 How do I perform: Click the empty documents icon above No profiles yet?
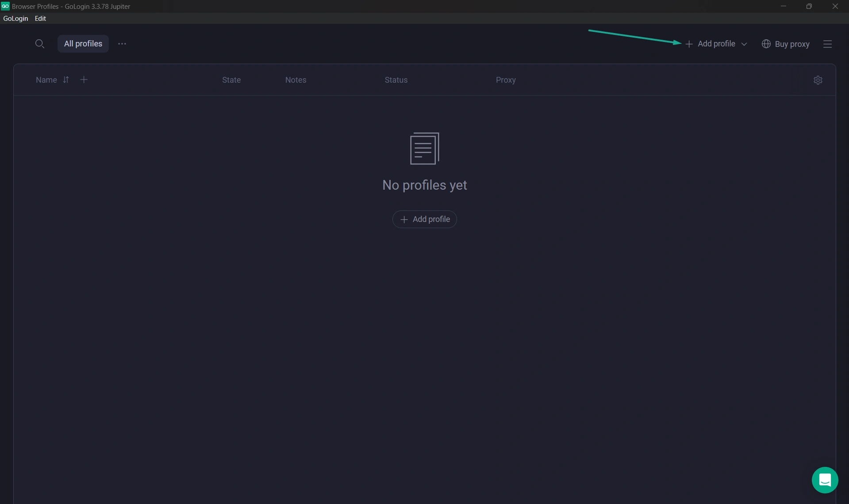click(424, 149)
